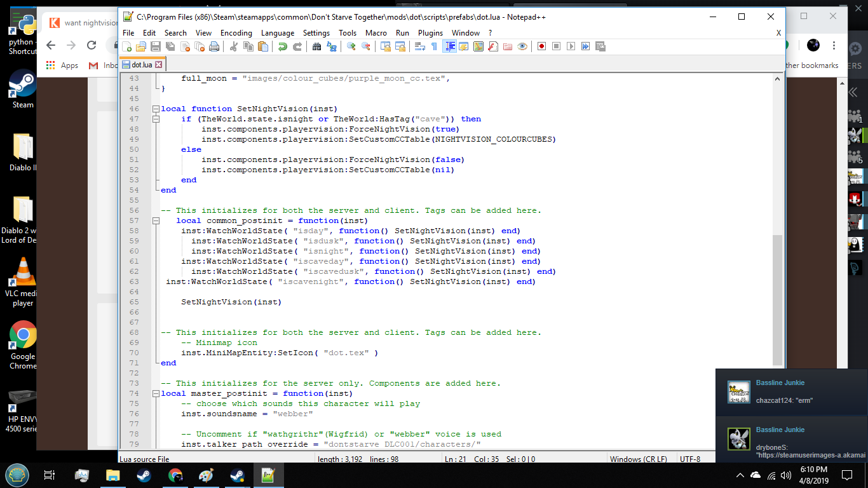The height and width of the screenshot is (488, 868).
Task: Toggle Show All Characters pilcrow icon
Action: 434,46
